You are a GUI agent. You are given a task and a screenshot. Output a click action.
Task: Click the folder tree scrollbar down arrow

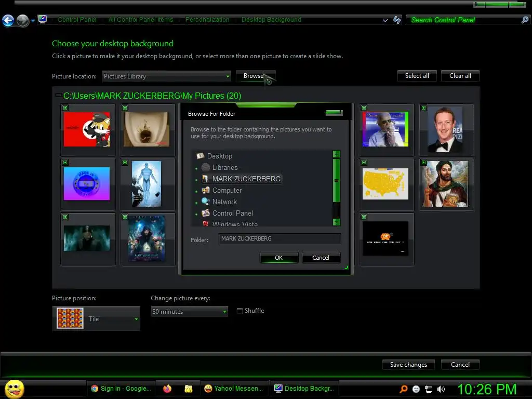point(336,222)
